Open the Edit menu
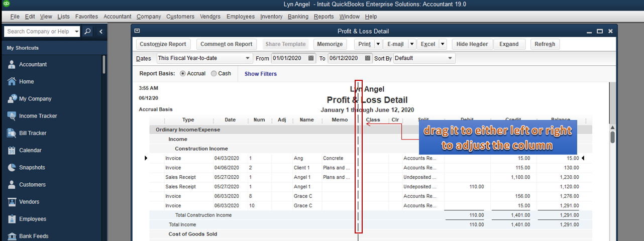 (x=30, y=17)
